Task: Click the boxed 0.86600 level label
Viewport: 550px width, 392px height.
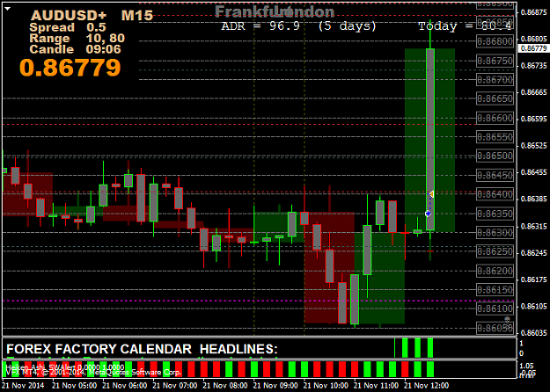Action: [x=495, y=118]
